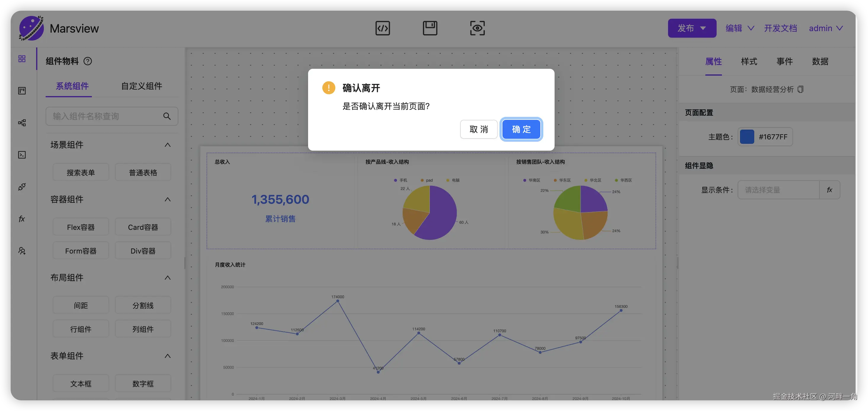The width and height of the screenshot is (868, 411).
Task: Click the save disk icon
Action: click(x=430, y=28)
